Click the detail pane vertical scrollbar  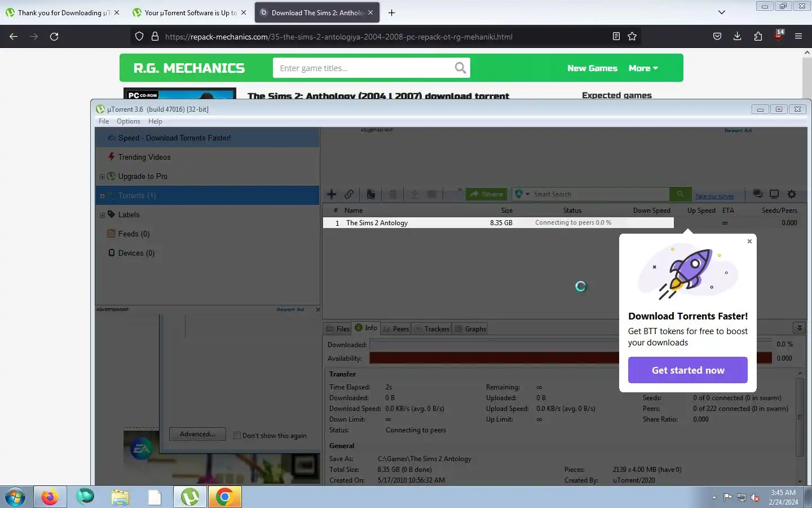800,418
